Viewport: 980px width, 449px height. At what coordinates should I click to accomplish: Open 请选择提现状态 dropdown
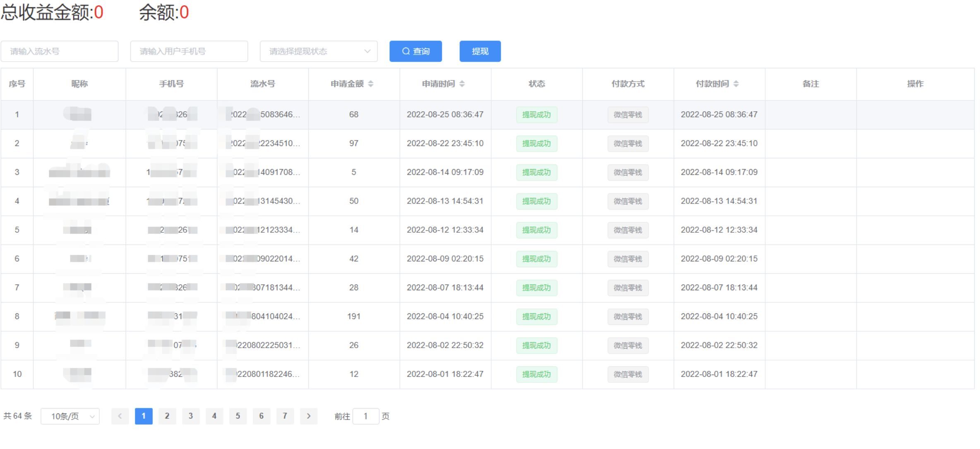(319, 51)
